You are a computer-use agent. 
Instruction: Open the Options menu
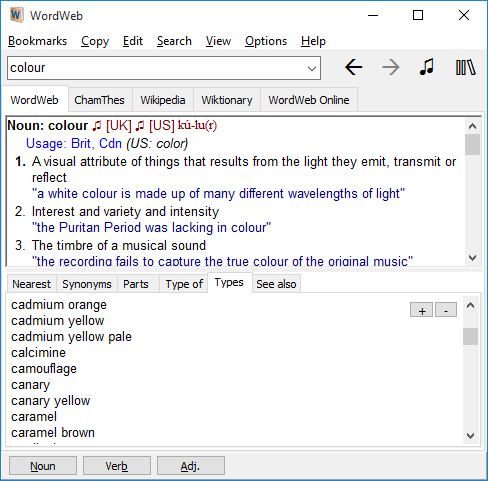click(x=266, y=41)
